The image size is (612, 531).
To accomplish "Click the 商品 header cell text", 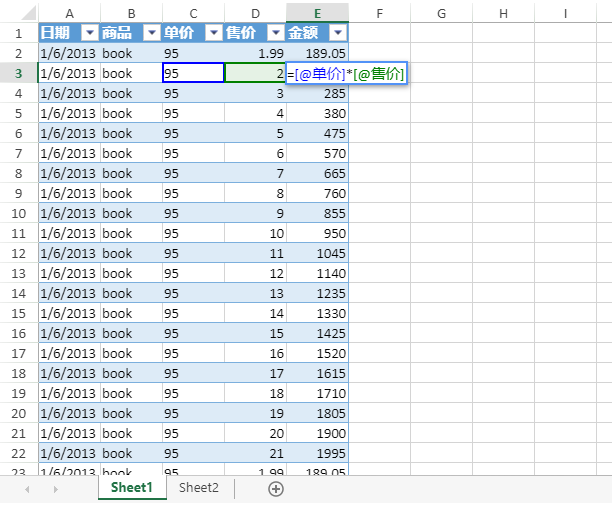I will [x=117, y=33].
